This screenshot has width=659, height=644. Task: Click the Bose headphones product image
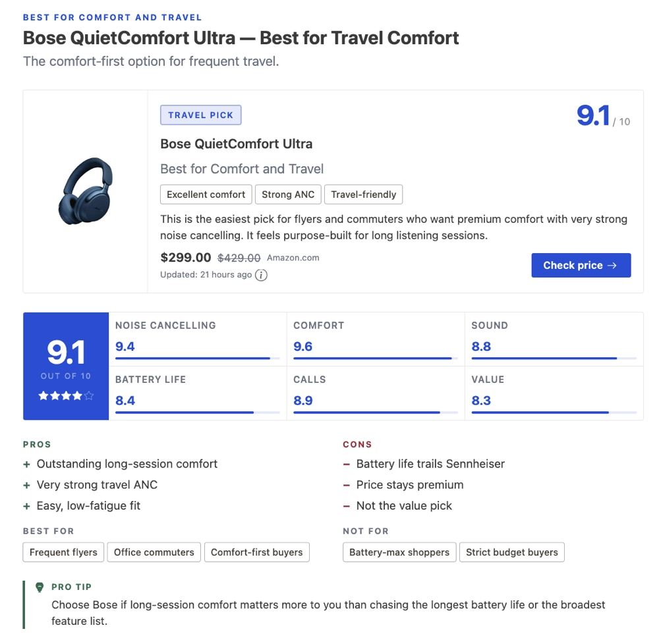85,191
